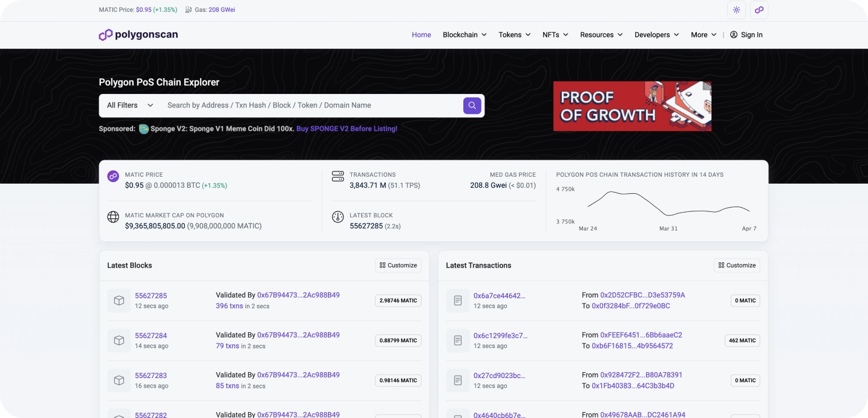The width and height of the screenshot is (868, 418).
Task: Click the cube icon for block 55627283
Action: click(x=119, y=380)
